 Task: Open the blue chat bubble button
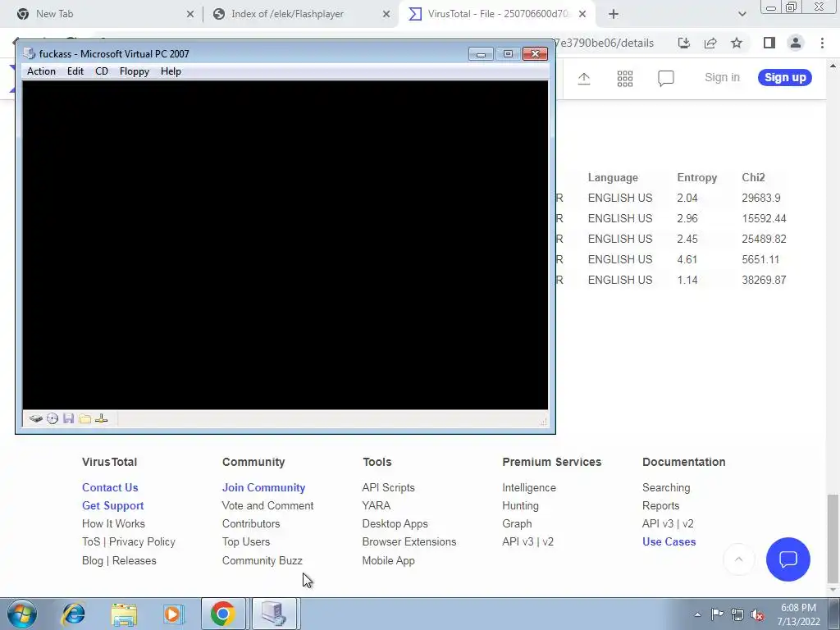[x=788, y=559]
